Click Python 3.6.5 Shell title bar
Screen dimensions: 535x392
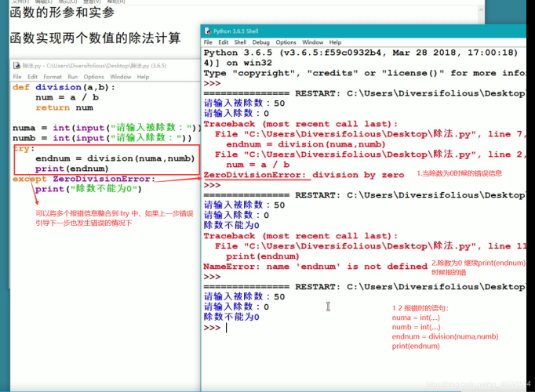pyautogui.click(x=363, y=31)
